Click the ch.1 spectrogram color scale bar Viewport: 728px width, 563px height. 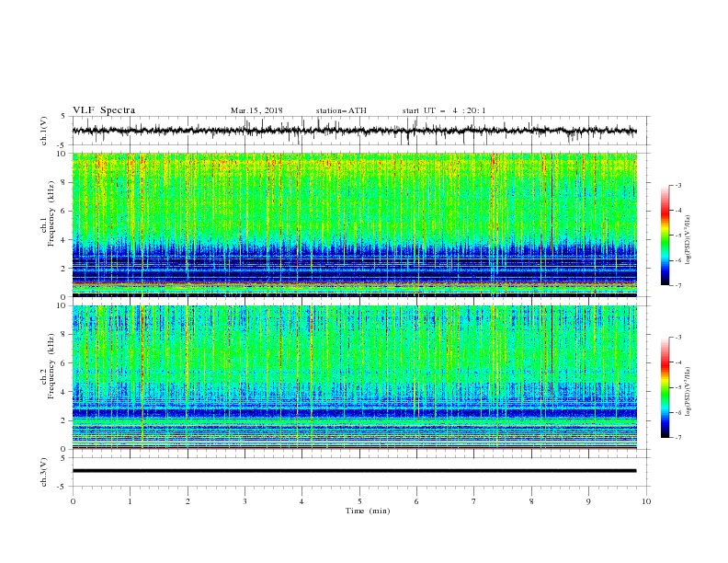665,236
